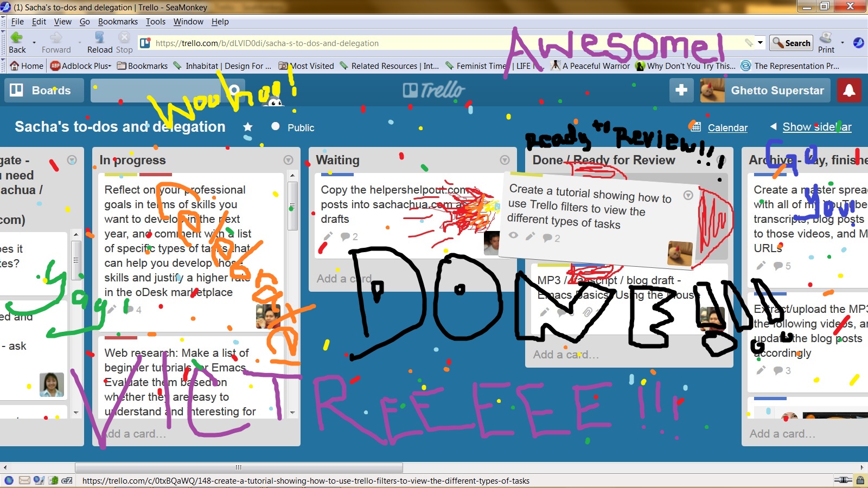The height and width of the screenshot is (488, 868).
Task: Open A Peaceful Warrior bookmark
Action: (591, 66)
